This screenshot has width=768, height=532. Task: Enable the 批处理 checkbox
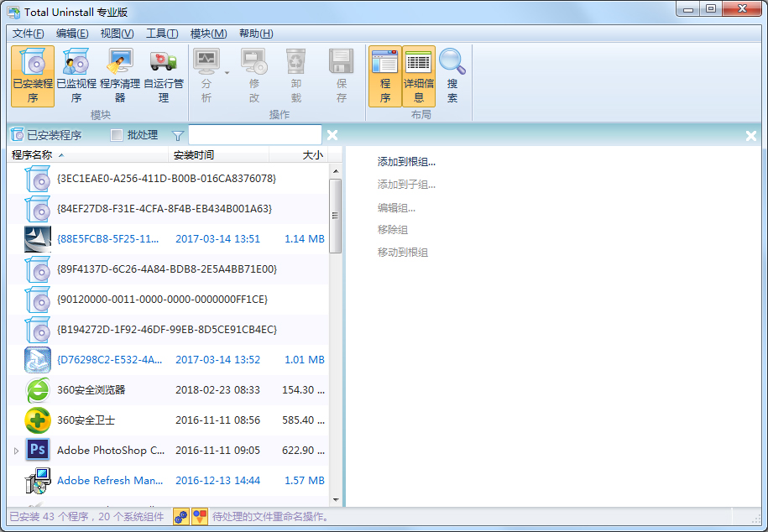[x=117, y=135]
